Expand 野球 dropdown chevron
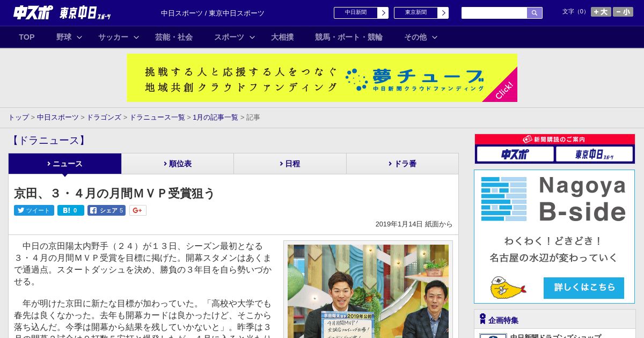This screenshot has width=644, height=338. (x=79, y=37)
